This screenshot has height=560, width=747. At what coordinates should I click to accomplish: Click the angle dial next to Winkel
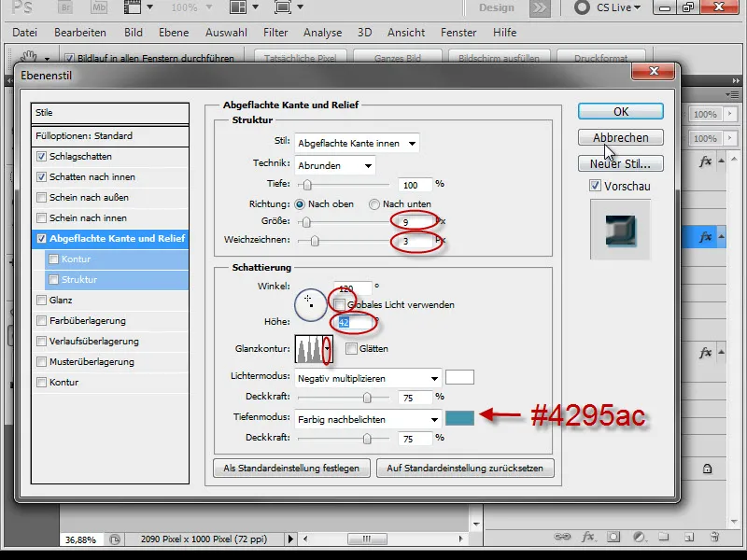(311, 304)
